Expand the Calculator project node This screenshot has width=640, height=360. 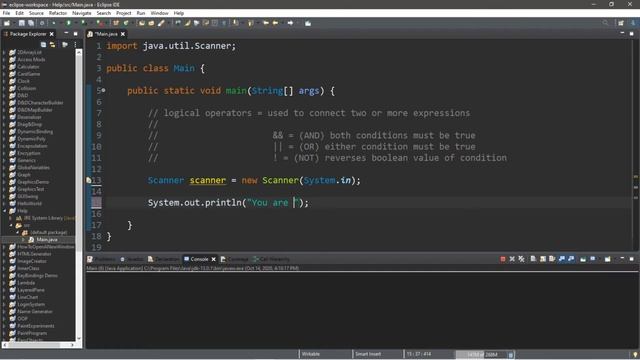tap(4, 67)
